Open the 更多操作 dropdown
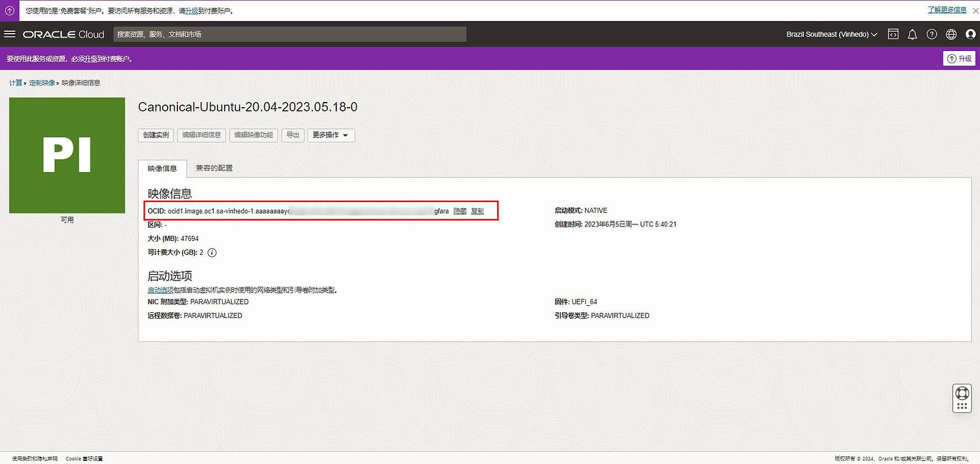Image resolution: width=980 pixels, height=464 pixels. (x=330, y=135)
